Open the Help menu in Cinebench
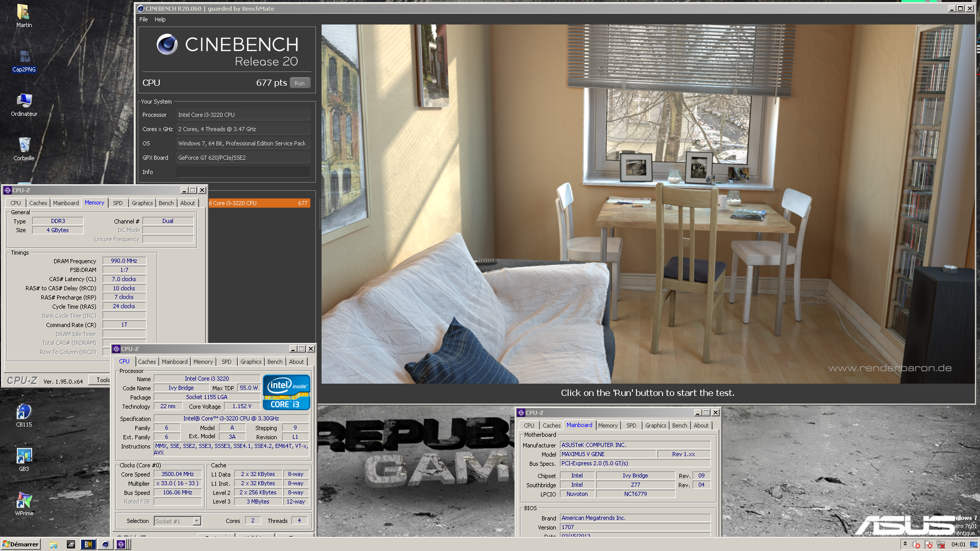Screen dimensions: 980x551 coord(160,19)
